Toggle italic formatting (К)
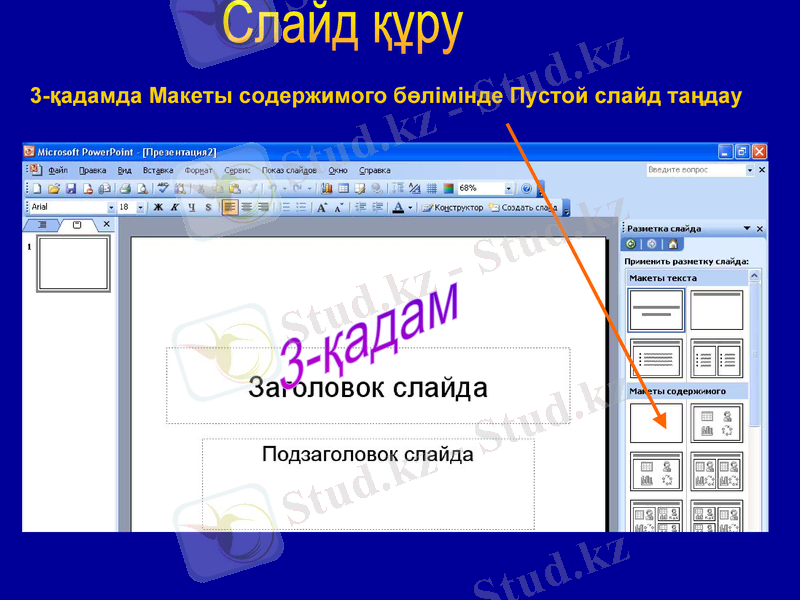This screenshot has height=600, width=800. 174,208
